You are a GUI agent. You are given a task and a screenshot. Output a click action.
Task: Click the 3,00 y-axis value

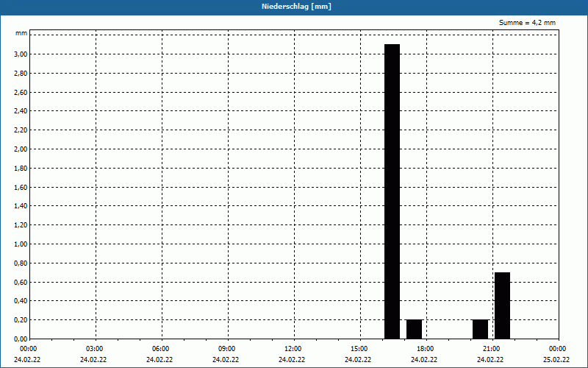(x=21, y=54)
